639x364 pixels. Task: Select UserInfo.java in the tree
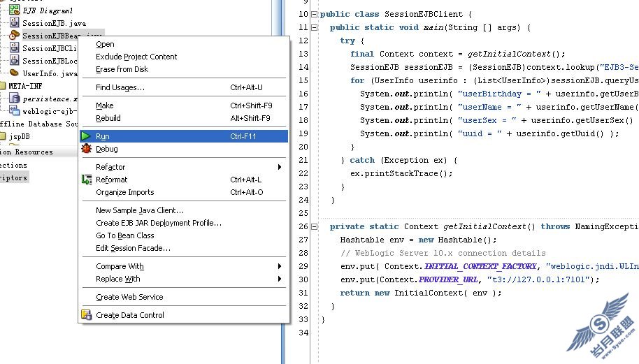coord(50,73)
